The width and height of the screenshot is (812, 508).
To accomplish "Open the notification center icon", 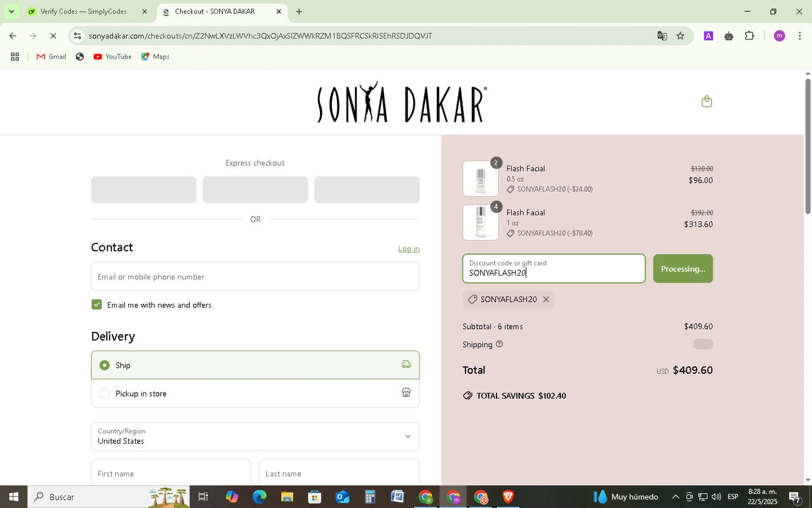I will (x=795, y=497).
